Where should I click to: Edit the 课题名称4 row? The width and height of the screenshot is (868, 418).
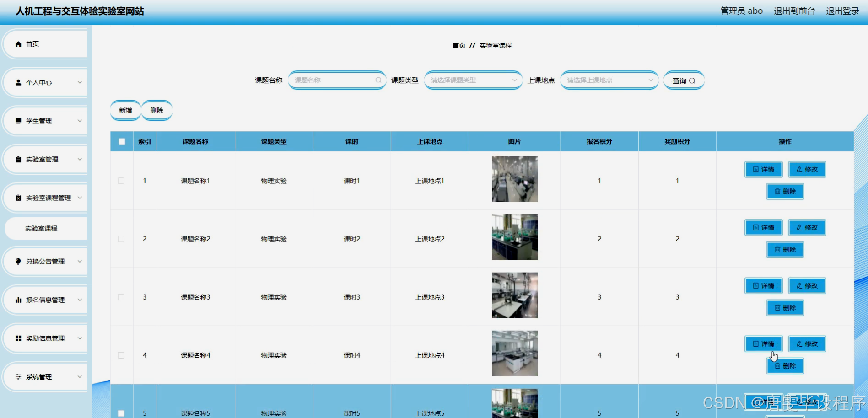807,343
